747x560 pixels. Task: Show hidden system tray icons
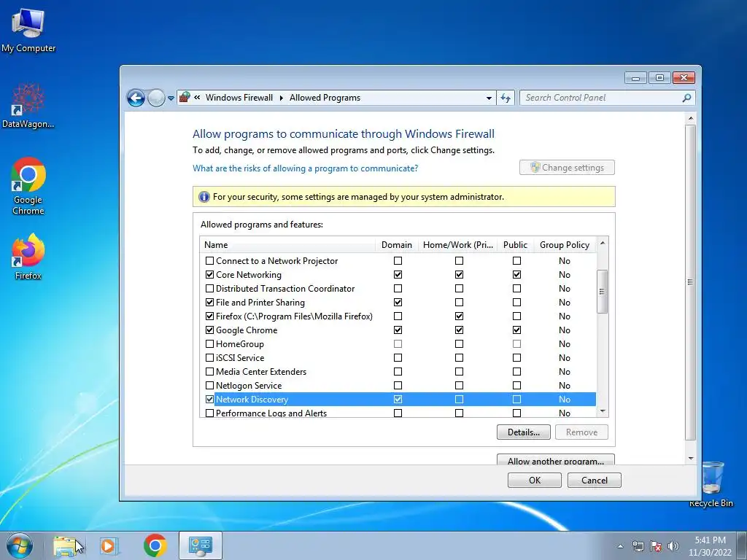pos(620,546)
